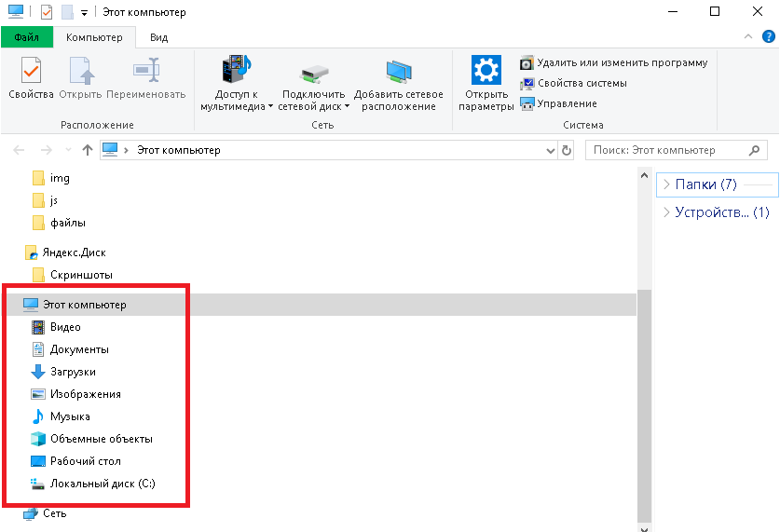
Task: Click the breadcrumb chevron before Этот компьютер
Action: 127,150
